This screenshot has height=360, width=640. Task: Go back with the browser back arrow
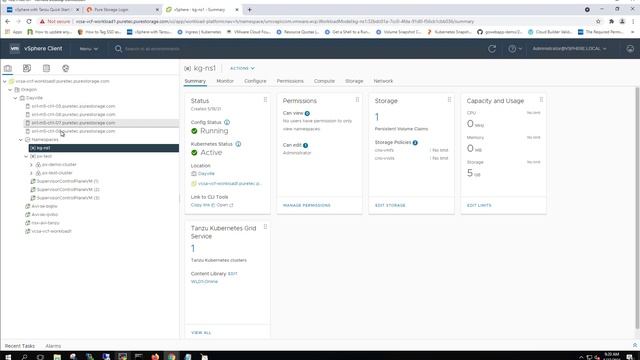(x=7, y=21)
